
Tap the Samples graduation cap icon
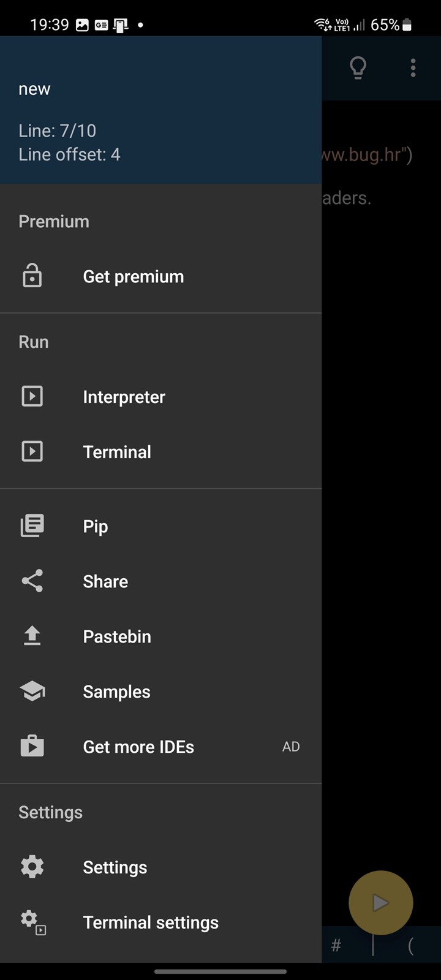click(x=32, y=691)
